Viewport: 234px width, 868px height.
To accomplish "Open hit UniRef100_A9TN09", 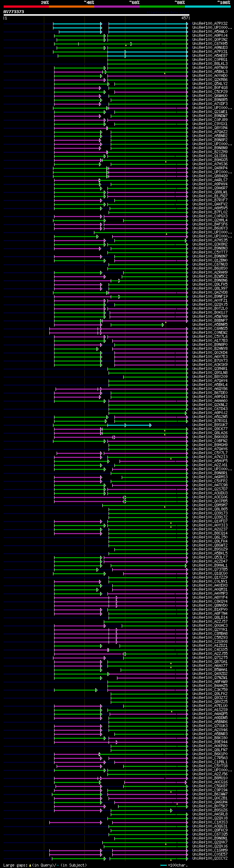I will [x=210, y=67].
